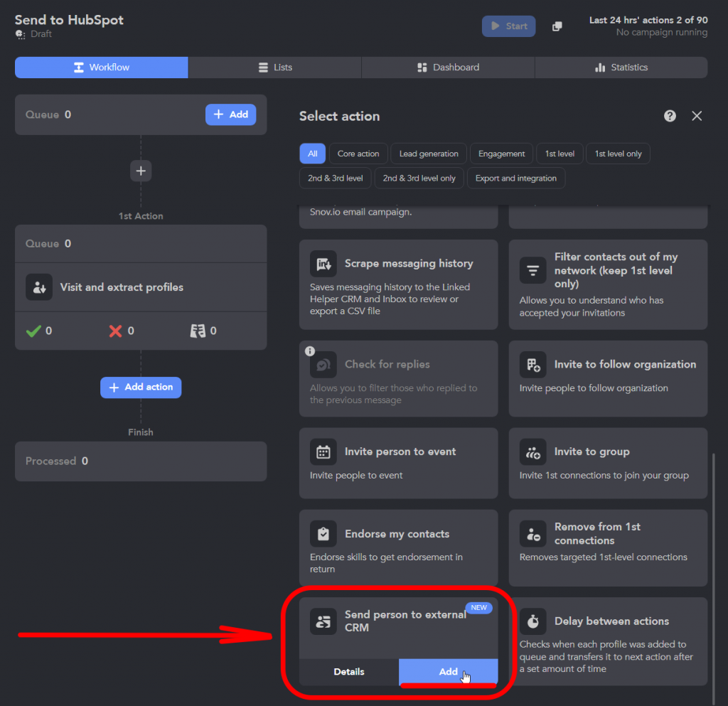Filter by 2nd & 3rd level chip
This screenshot has height=706, width=728.
(x=336, y=178)
